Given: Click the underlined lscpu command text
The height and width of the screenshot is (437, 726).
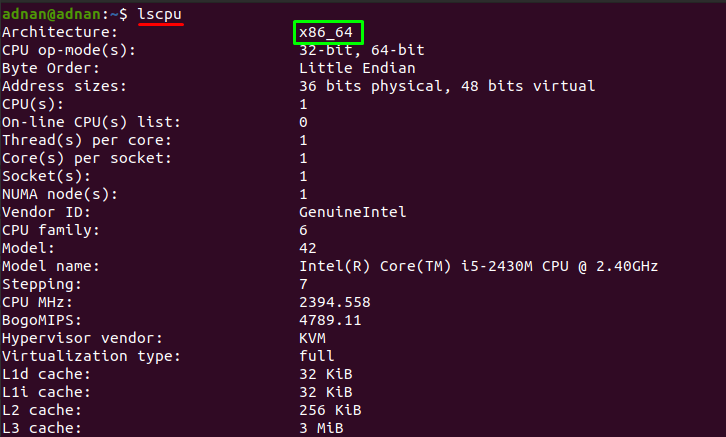Looking at the screenshot, I should pos(160,15).
